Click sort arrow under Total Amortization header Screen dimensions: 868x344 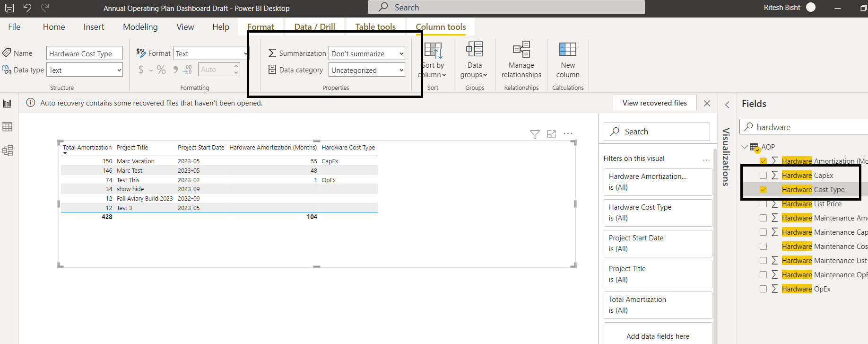click(65, 153)
